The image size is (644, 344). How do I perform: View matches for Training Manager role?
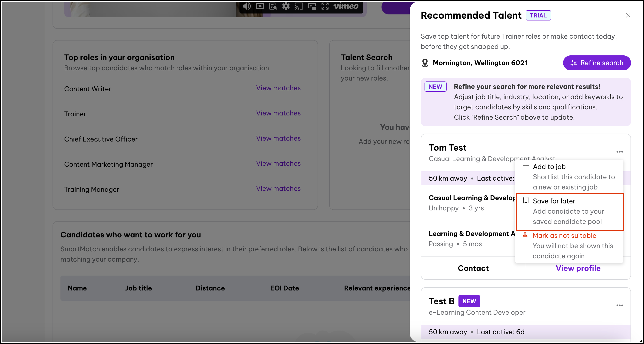[x=278, y=189]
